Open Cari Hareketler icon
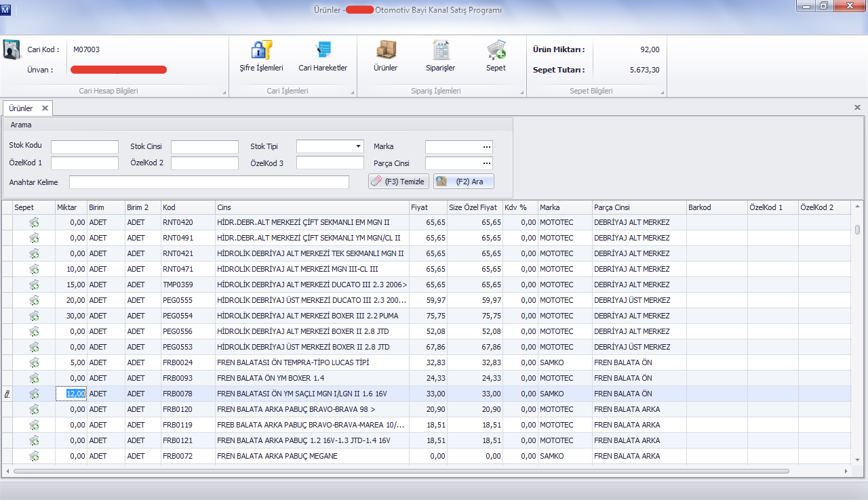Image resolution: width=868 pixels, height=500 pixels. pyautogui.click(x=323, y=50)
